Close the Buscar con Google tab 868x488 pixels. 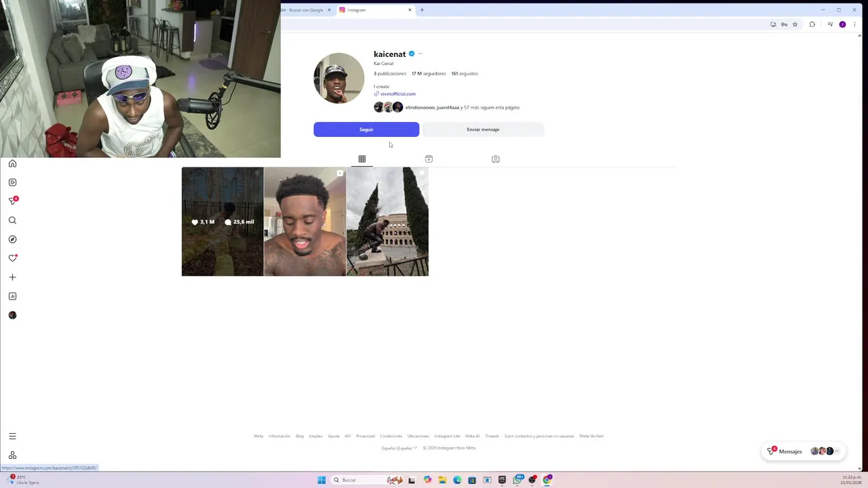[329, 10]
